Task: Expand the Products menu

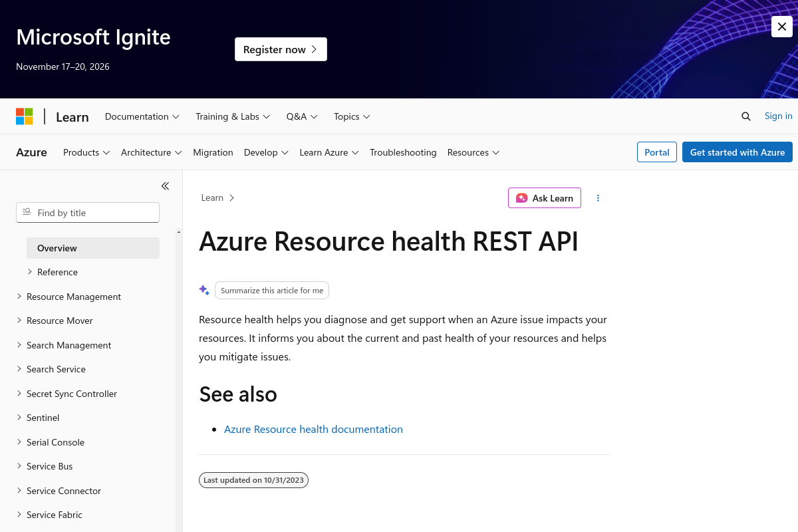Action: coord(86,152)
